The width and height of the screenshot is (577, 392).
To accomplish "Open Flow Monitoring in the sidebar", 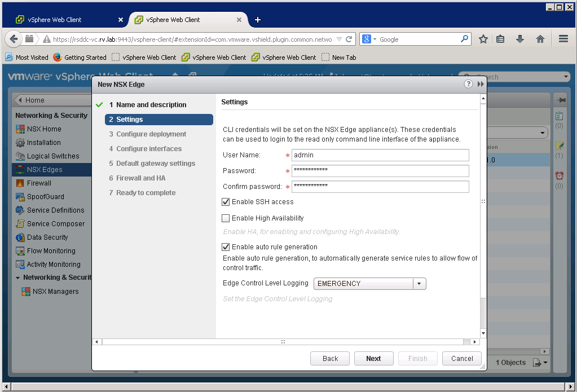I will click(51, 251).
